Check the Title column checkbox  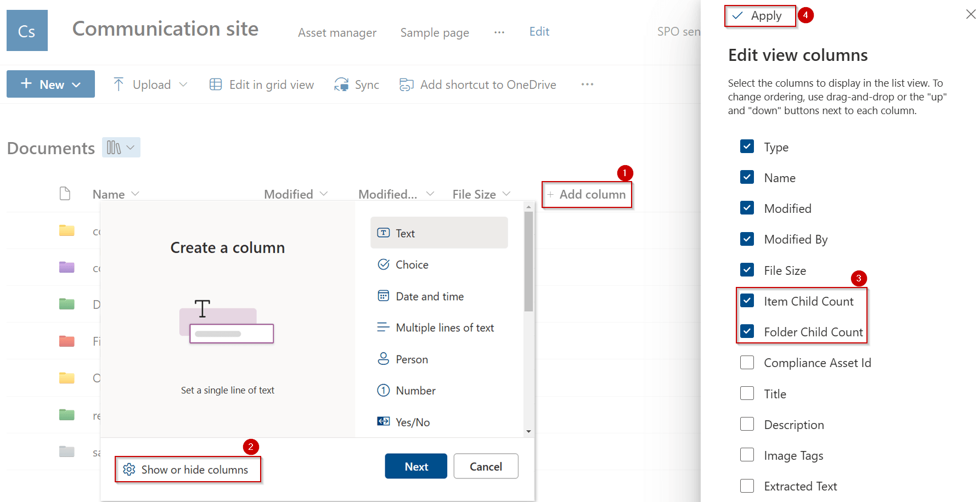point(747,393)
